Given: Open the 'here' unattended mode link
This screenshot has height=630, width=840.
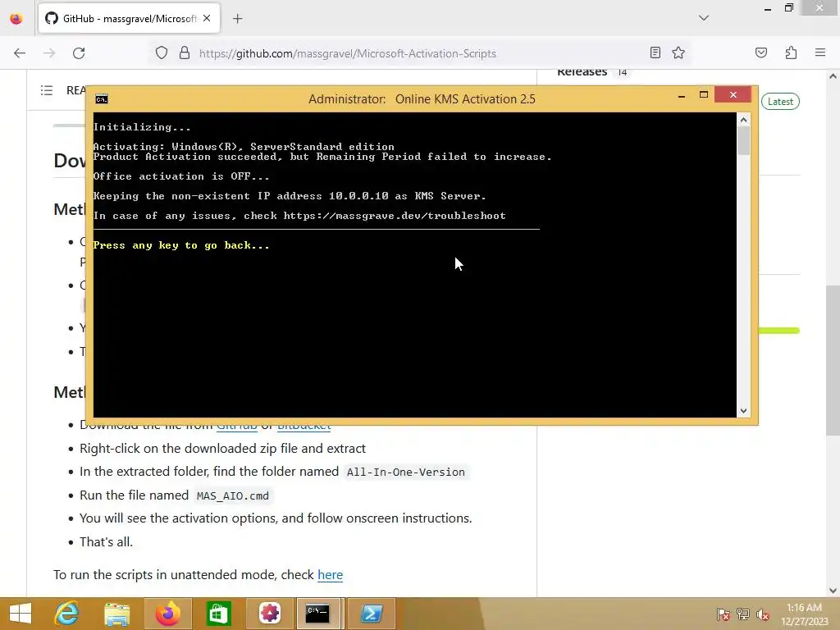Looking at the screenshot, I should (x=330, y=575).
